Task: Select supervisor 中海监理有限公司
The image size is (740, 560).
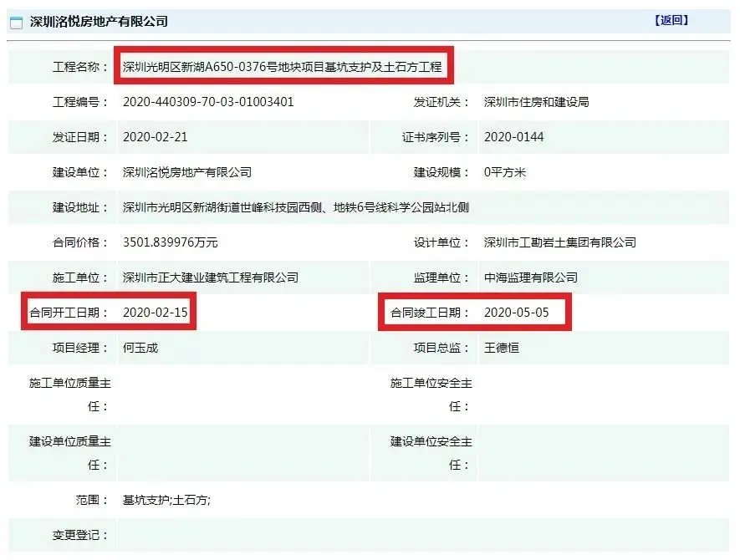Action: [530, 277]
